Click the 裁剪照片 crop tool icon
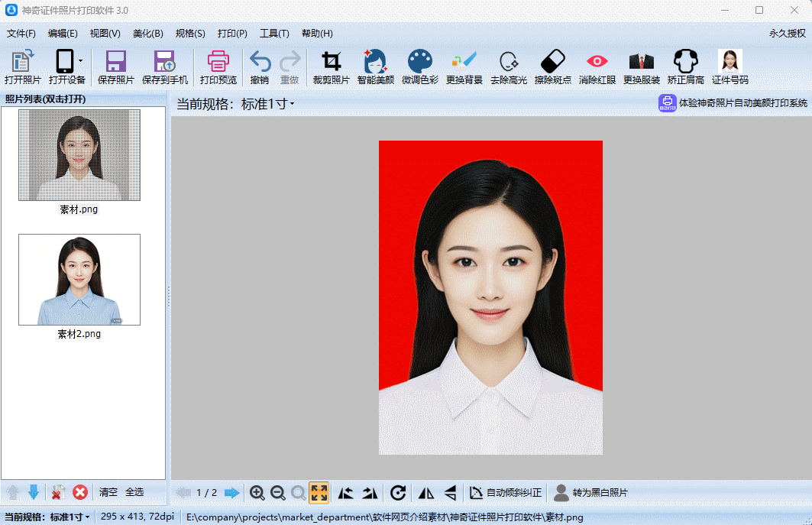812x525 pixels. 331,62
